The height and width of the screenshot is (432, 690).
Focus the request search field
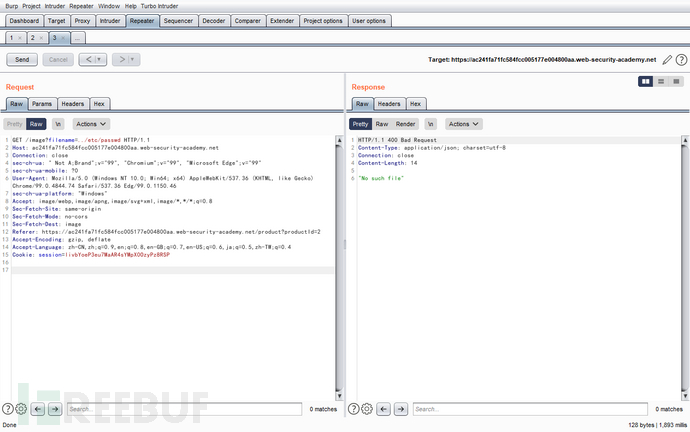(x=184, y=409)
